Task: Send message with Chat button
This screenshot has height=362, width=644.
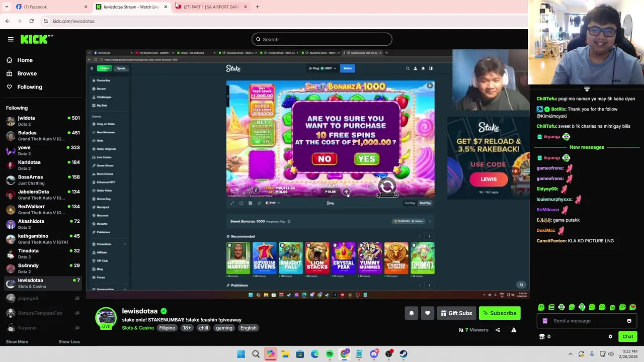Action: pyautogui.click(x=627, y=337)
